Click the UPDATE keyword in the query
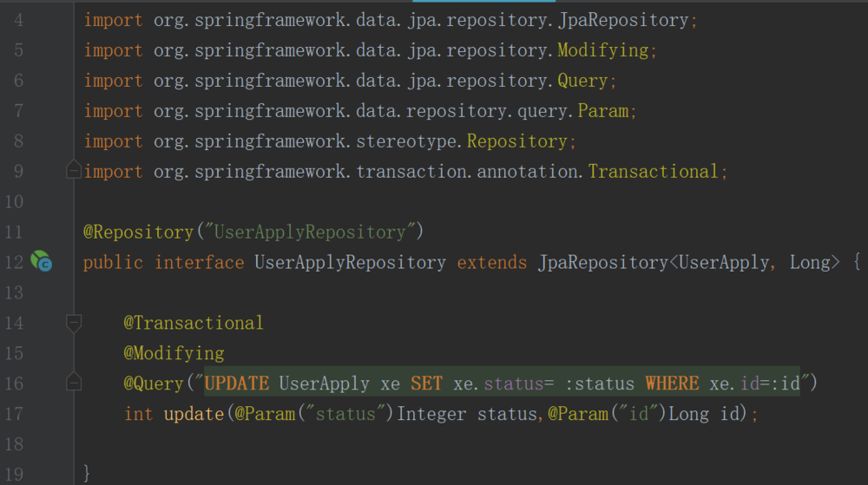Image resolution: width=868 pixels, height=485 pixels. point(237,383)
